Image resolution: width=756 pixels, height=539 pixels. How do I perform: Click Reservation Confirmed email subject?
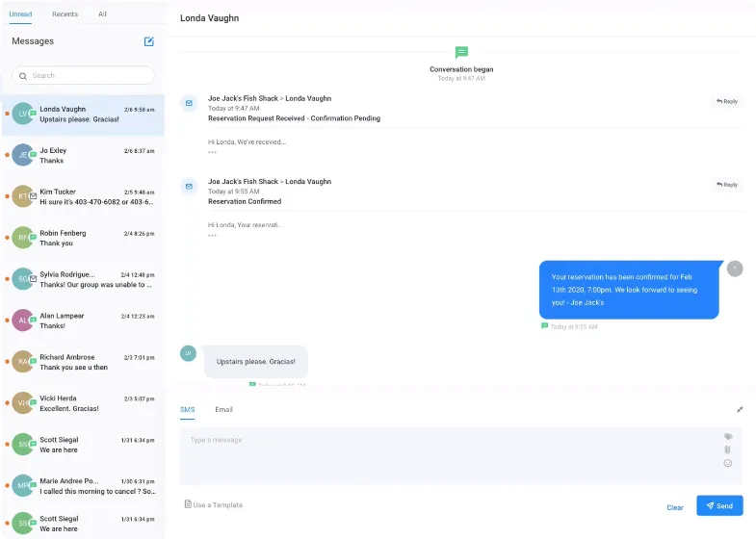245,202
